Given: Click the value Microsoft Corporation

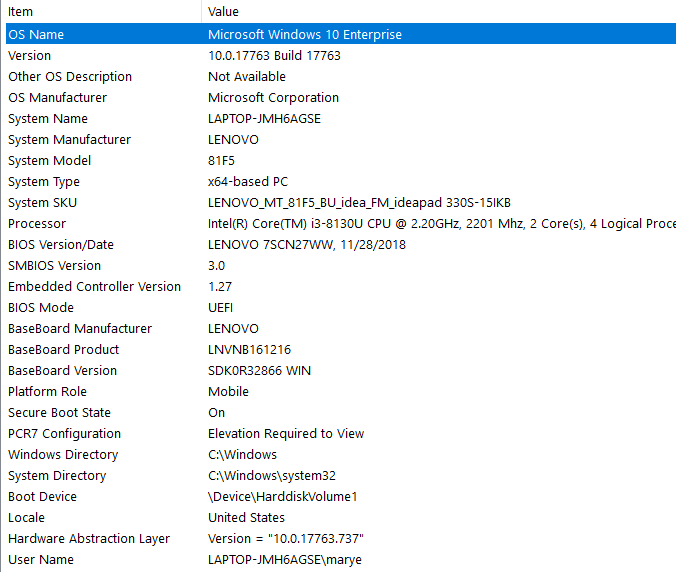Looking at the screenshot, I should pos(273,98).
